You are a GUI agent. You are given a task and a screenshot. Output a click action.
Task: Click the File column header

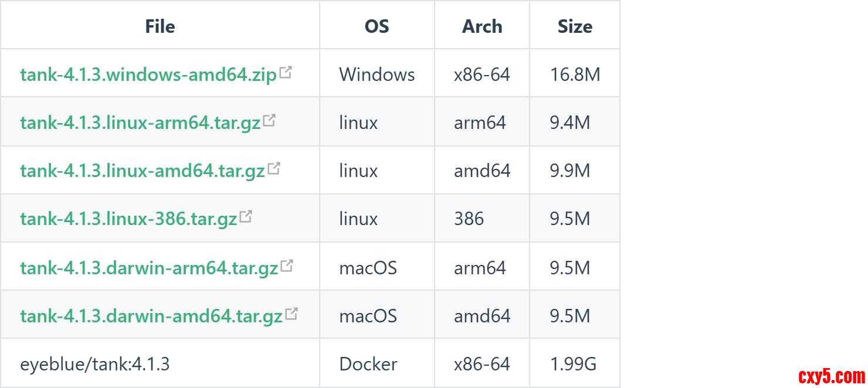coord(160,26)
